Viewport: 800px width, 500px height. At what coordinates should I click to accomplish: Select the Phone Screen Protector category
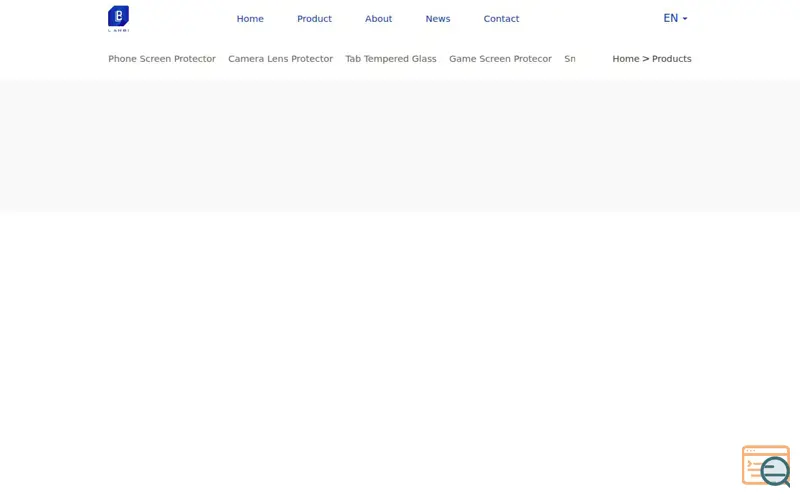(162, 59)
